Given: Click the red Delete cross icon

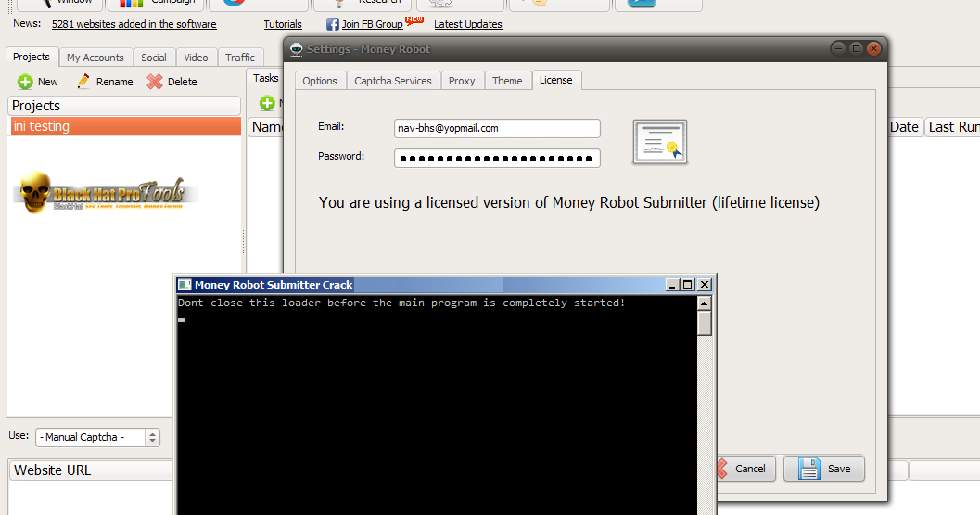Looking at the screenshot, I should tap(155, 82).
